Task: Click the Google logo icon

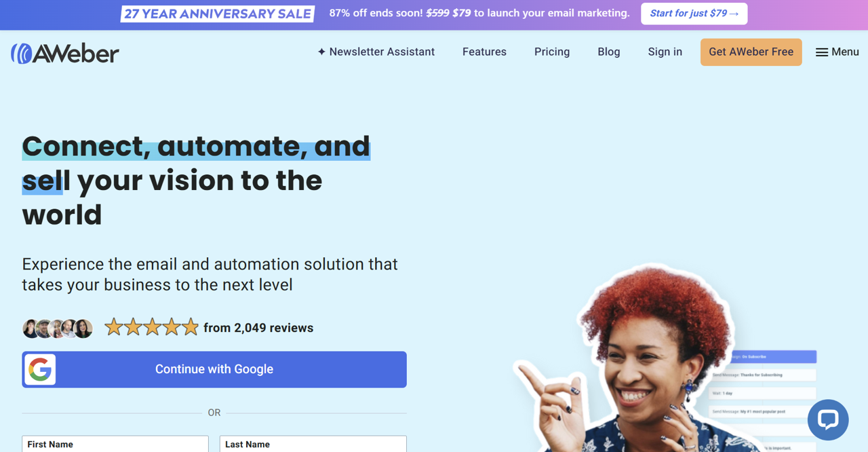Action: (x=41, y=369)
